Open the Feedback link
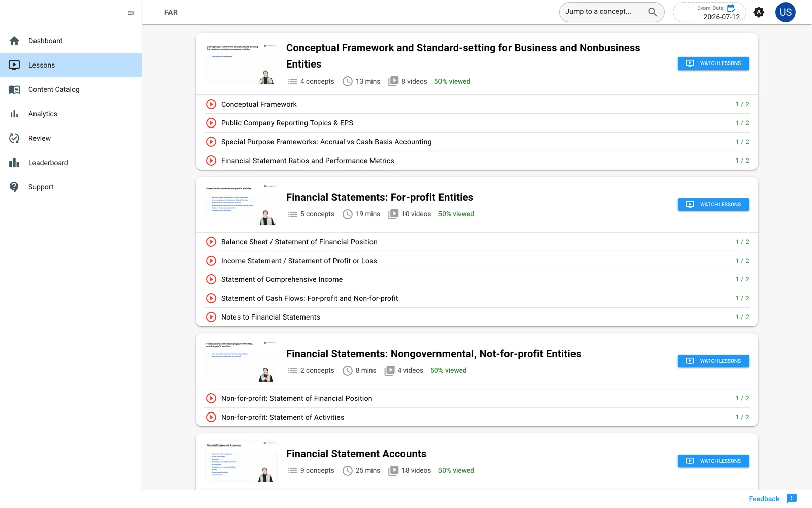The height and width of the screenshot is (508, 812). 764,499
